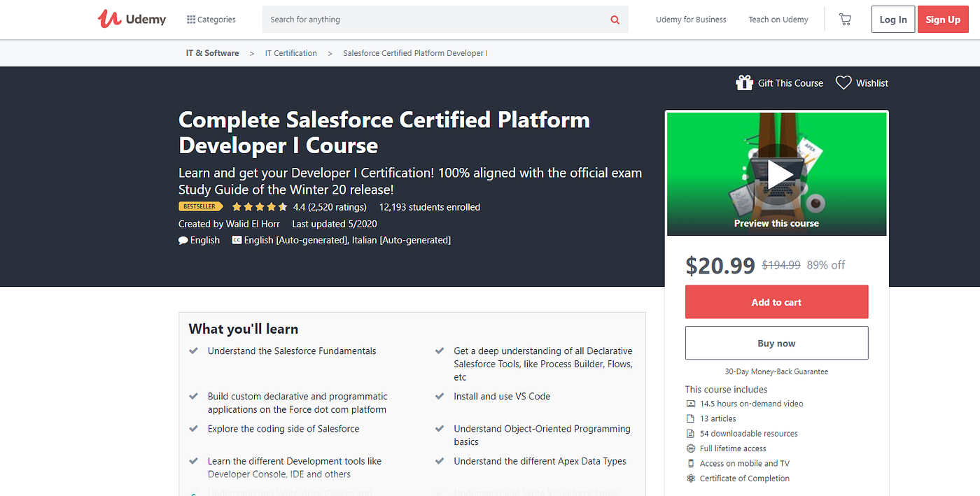Click the on-demand video icon
The image size is (980, 496).
(x=691, y=404)
